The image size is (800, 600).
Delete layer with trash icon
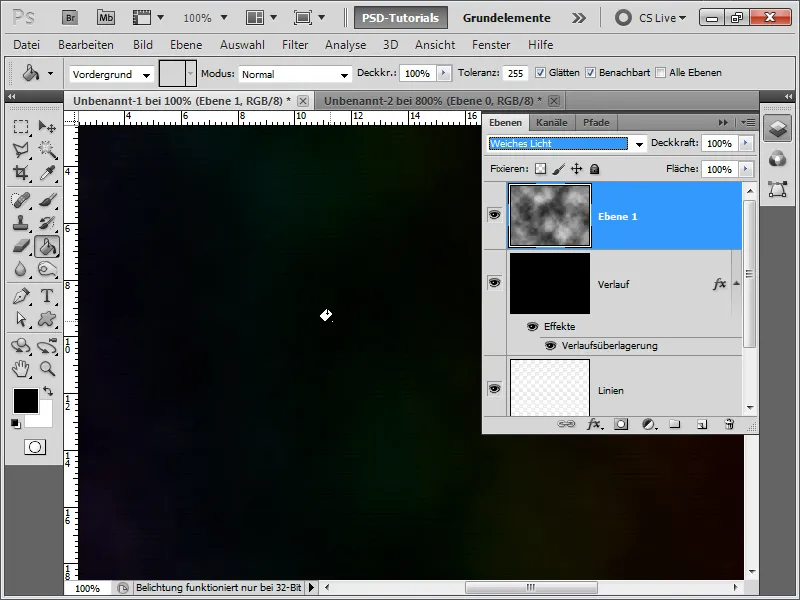729,424
